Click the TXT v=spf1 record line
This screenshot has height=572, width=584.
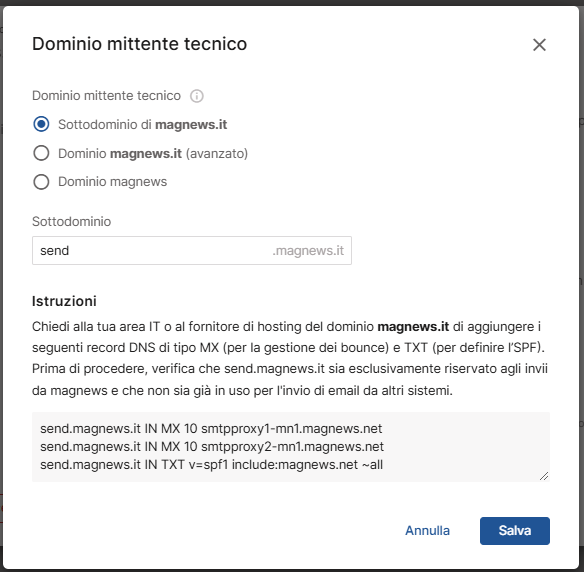212,465
